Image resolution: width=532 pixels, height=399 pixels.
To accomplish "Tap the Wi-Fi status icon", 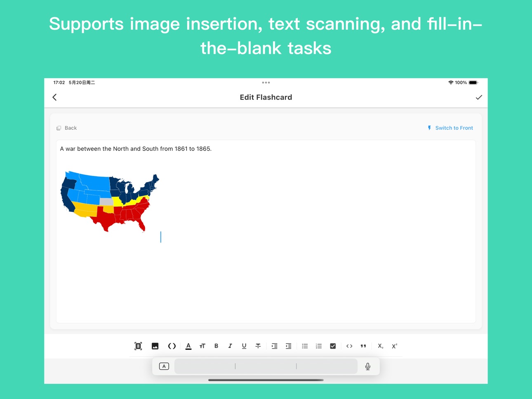I will 451,82.
